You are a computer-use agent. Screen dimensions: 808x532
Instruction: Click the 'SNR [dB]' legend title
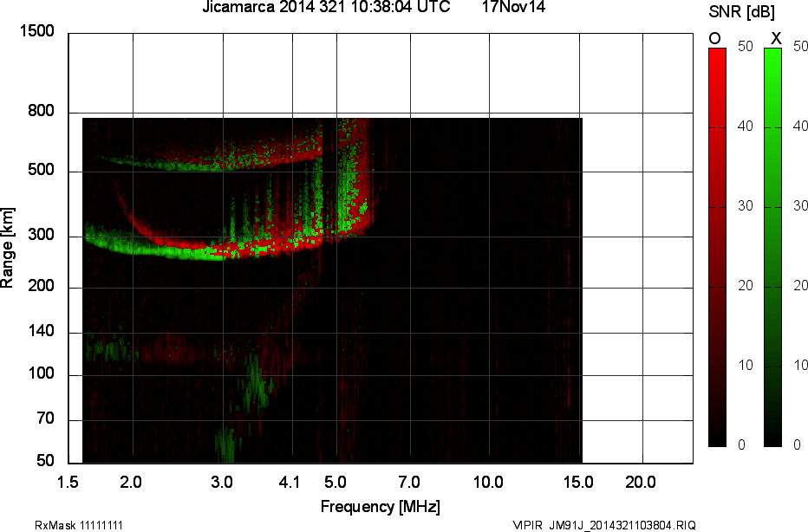[741, 12]
